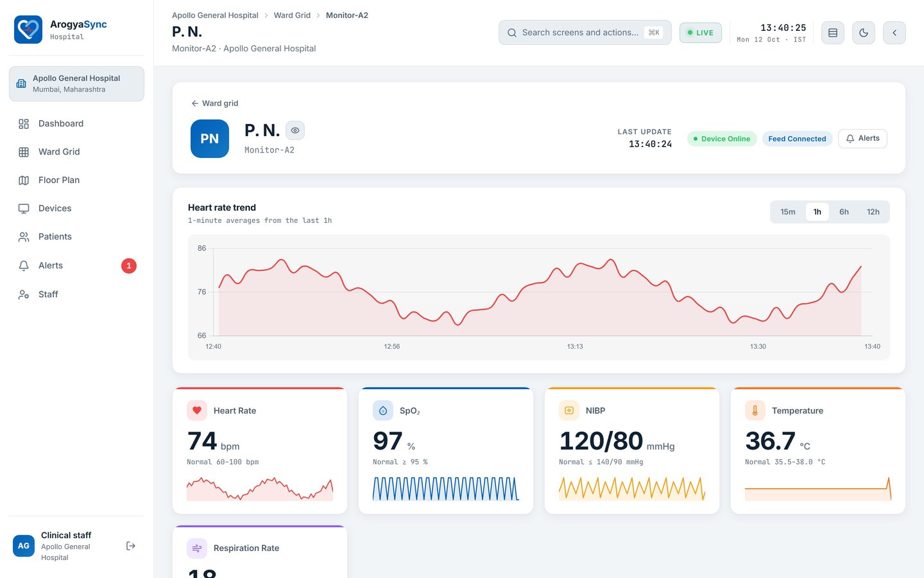Select Apollo General Hospital facility card
924x578 pixels.
[76, 83]
